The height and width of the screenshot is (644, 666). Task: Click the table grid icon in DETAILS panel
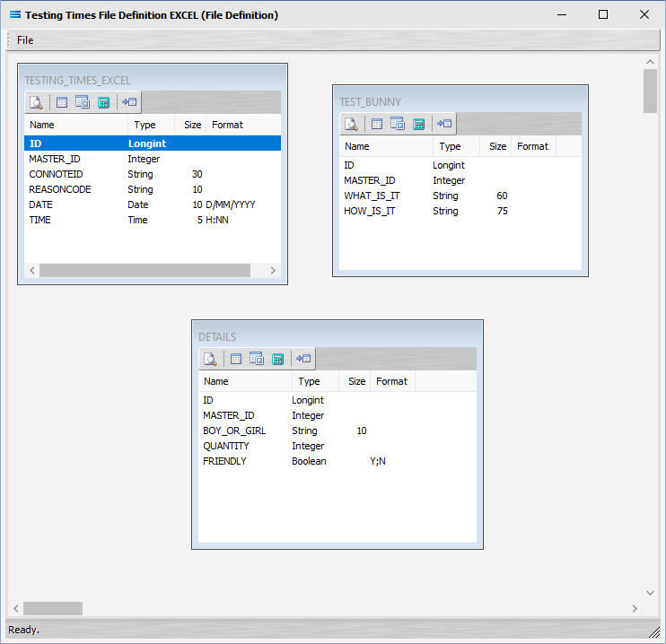[x=236, y=359]
